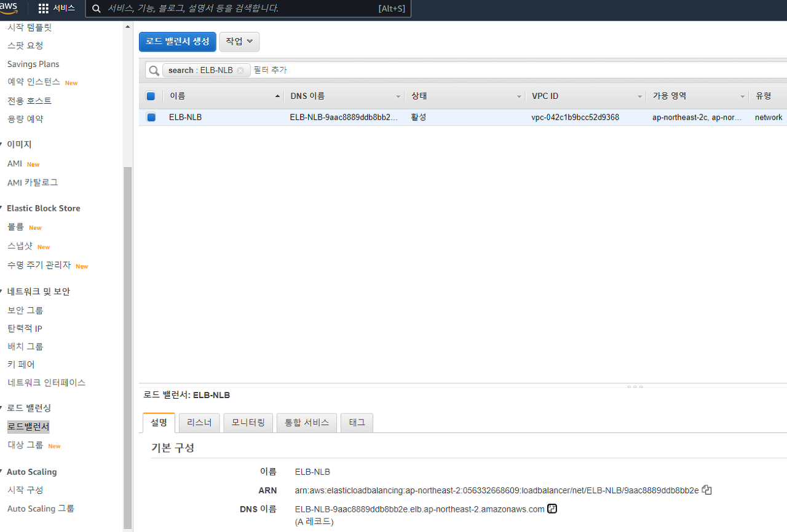Open 시작 템플릿 in sidebar

pyautogui.click(x=30, y=28)
